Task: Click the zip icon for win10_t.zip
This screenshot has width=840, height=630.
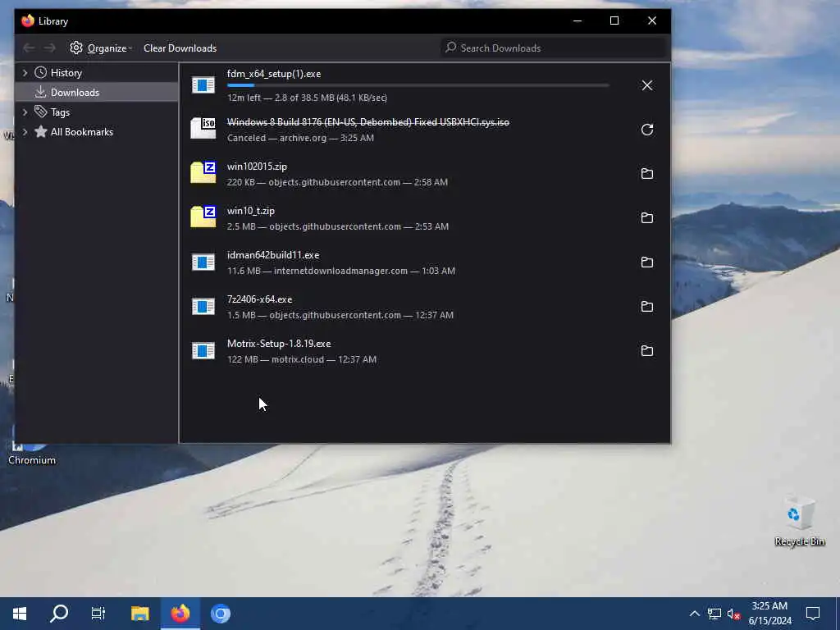Action: 203,217
